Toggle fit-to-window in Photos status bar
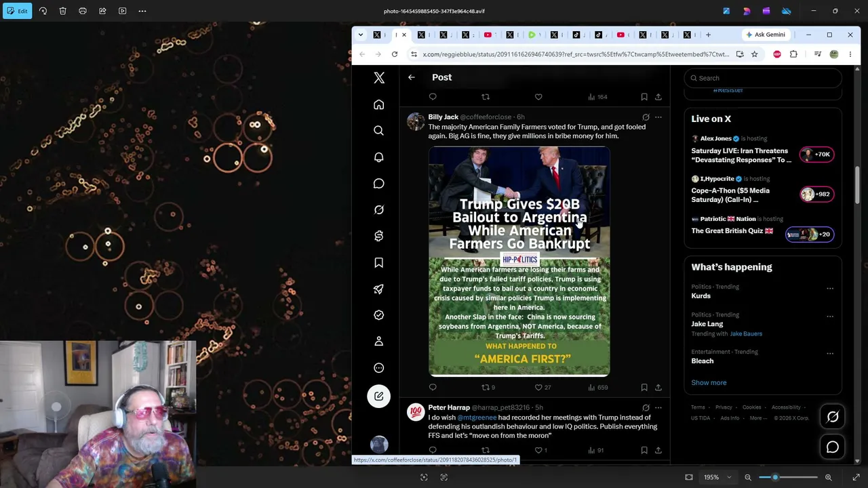Screen dimensions: 868x488 pyautogui.click(x=689, y=477)
